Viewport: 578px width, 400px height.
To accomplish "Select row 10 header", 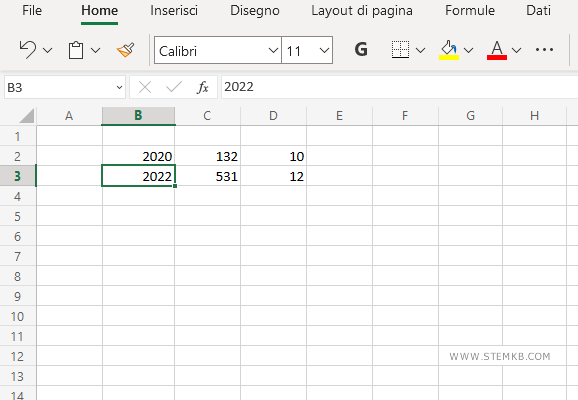I will click(18, 316).
